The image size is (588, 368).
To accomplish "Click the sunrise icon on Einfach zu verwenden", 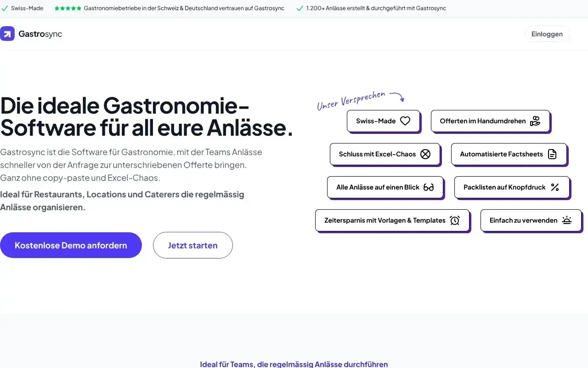I will click(568, 220).
